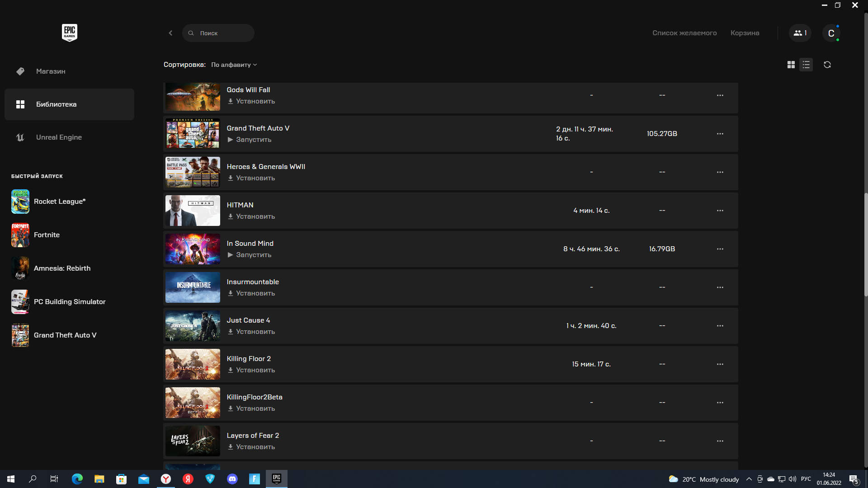Viewport: 868px width, 488px height.
Task: Open options menu for Just Cause 4
Action: pos(720,326)
